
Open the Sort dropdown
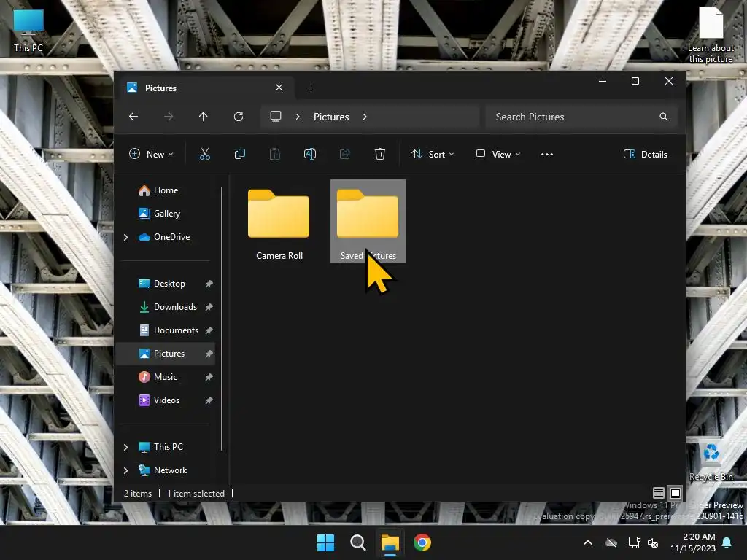(433, 155)
